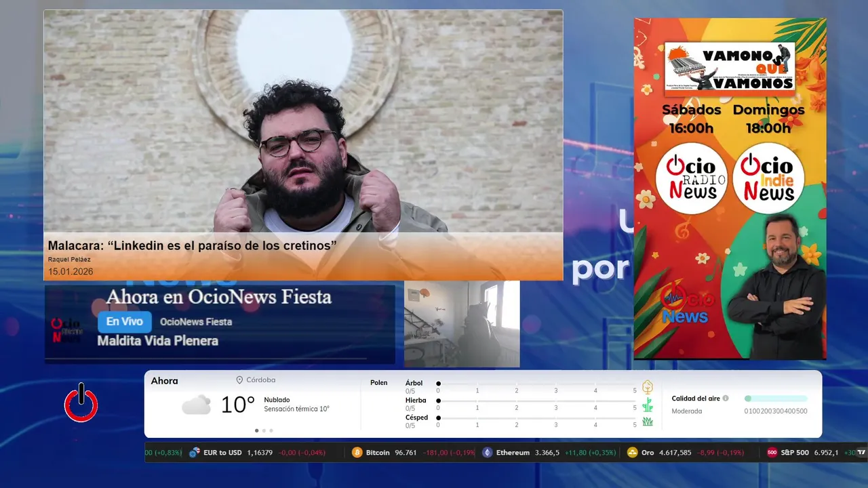The height and width of the screenshot is (488, 868).
Task: Click the Ethereum diamond icon
Action: point(487,453)
